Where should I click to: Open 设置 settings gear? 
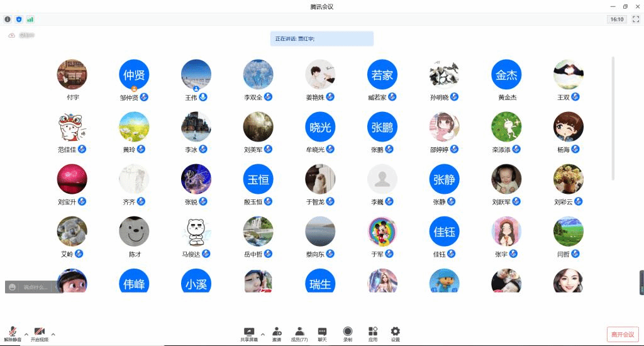(x=395, y=333)
